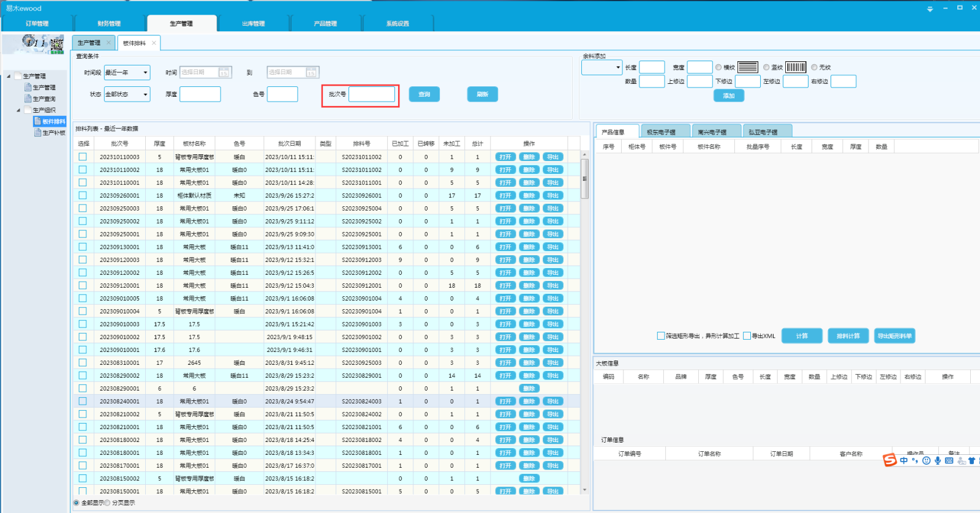This screenshot has height=513, width=980.
Task: Click the 添加 button for 余料
Action: pyautogui.click(x=729, y=95)
